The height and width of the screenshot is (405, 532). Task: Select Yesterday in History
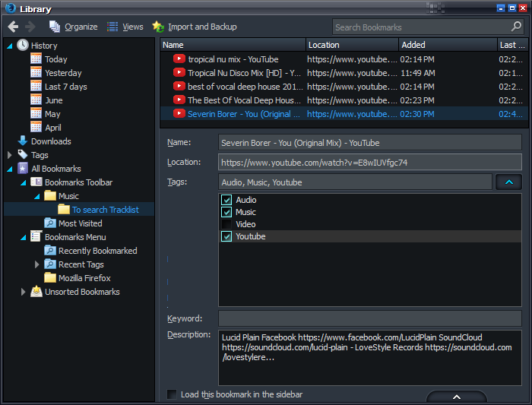pyautogui.click(x=63, y=73)
